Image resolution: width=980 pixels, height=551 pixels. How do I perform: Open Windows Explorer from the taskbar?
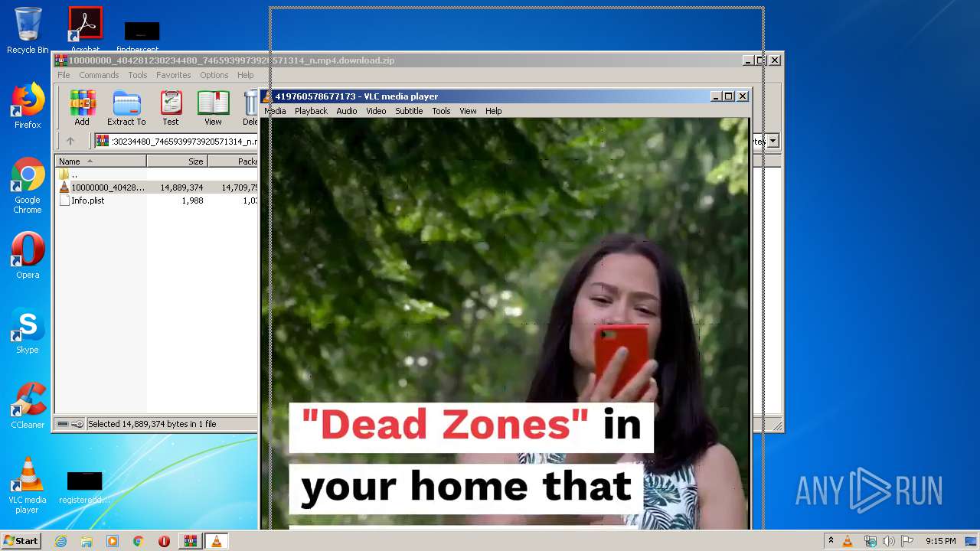pos(87,541)
